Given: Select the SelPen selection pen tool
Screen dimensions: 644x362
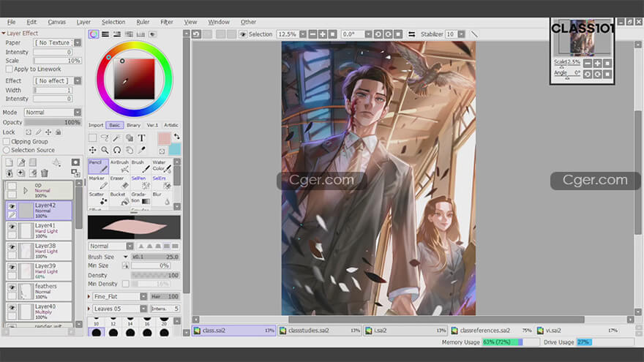Looking at the screenshot, I should [x=141, y=183].
